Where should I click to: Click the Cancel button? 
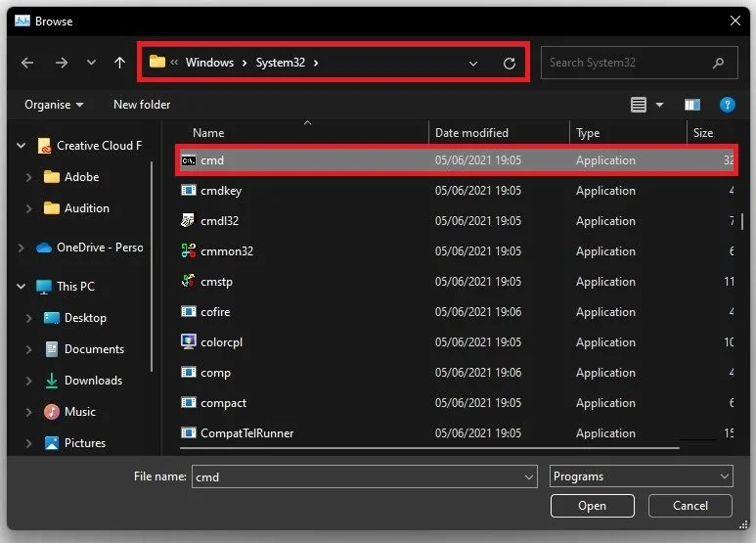click(689, 506)
